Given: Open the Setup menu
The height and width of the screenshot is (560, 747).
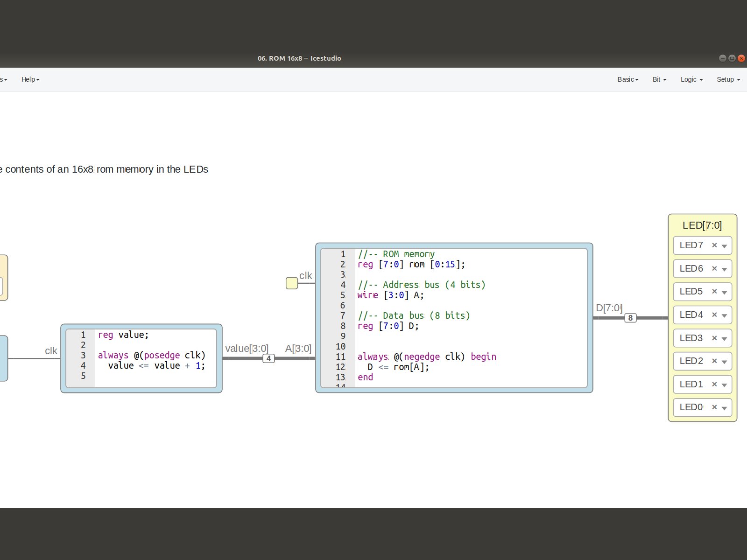Looking at the screenshot, I should coord(728,79).
